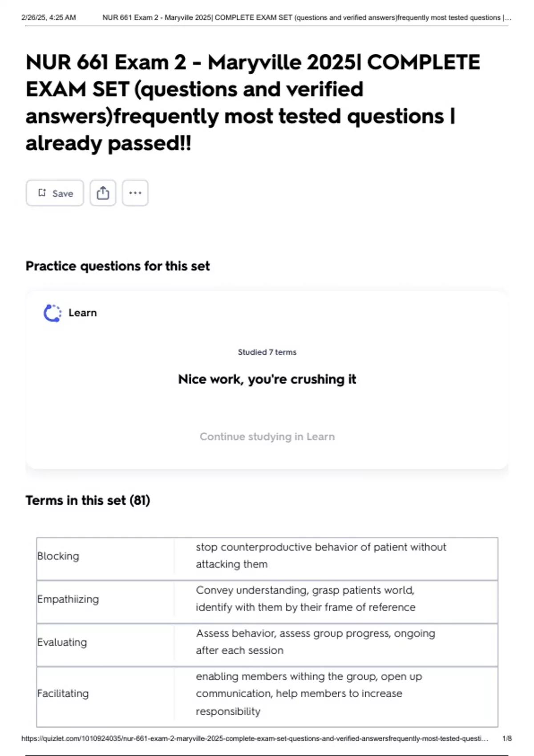Click the Empathiizing definition text
Image resolution: width=534 pixels, height=756 pixels.
point(305,599)
